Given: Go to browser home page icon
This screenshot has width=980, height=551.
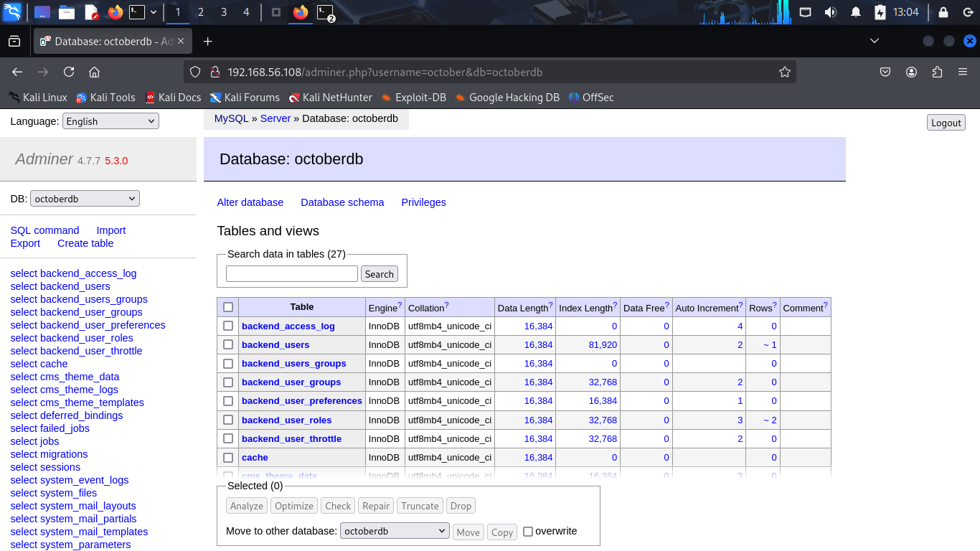Looking at the screenshot, I should point(94,72).
